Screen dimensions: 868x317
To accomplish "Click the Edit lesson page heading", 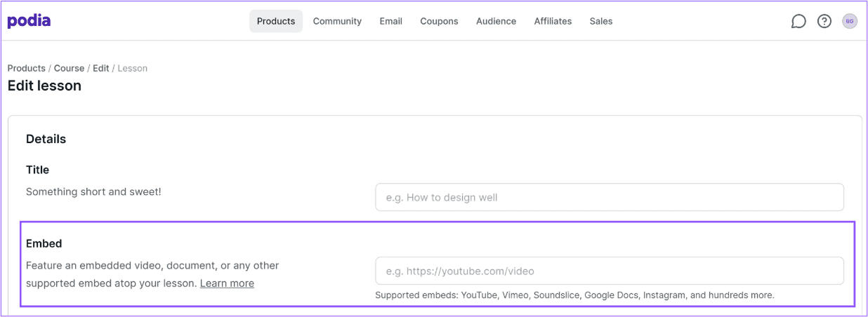I will 44,86.
